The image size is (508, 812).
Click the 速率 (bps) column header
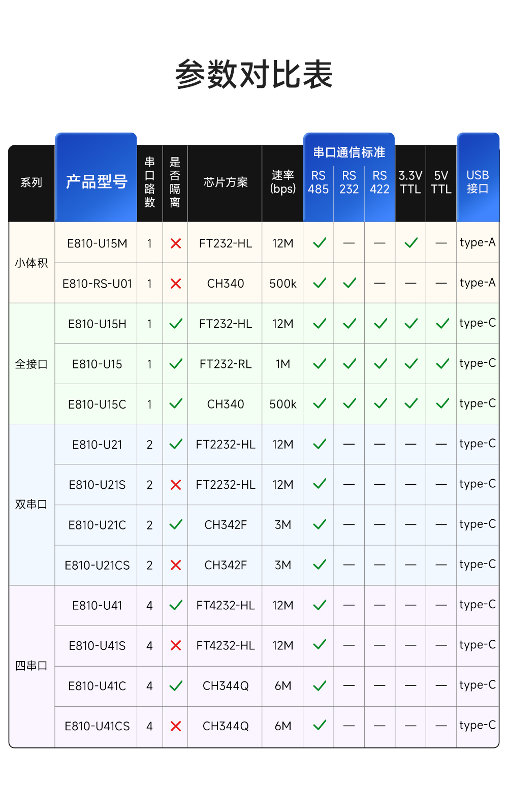[x=283, y=182]
